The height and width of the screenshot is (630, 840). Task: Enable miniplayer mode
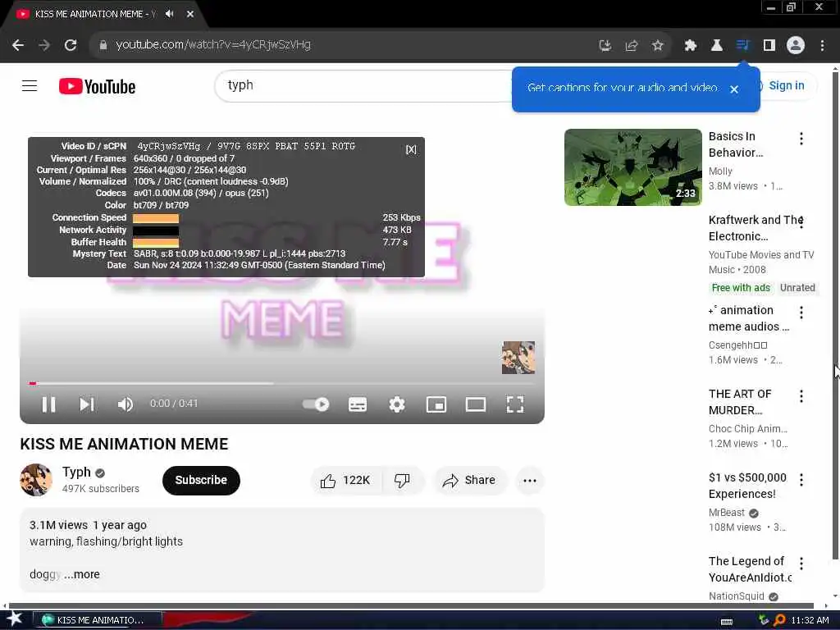coord(436,404)
